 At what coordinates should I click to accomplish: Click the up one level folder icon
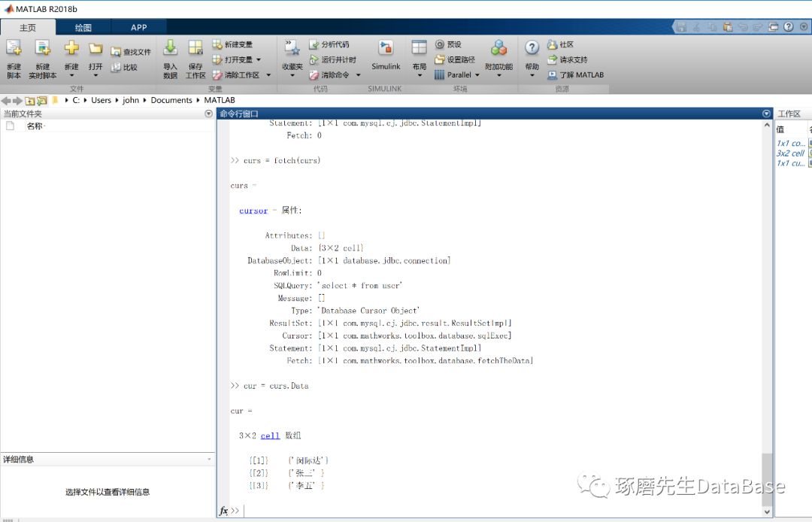pos(30,101)
